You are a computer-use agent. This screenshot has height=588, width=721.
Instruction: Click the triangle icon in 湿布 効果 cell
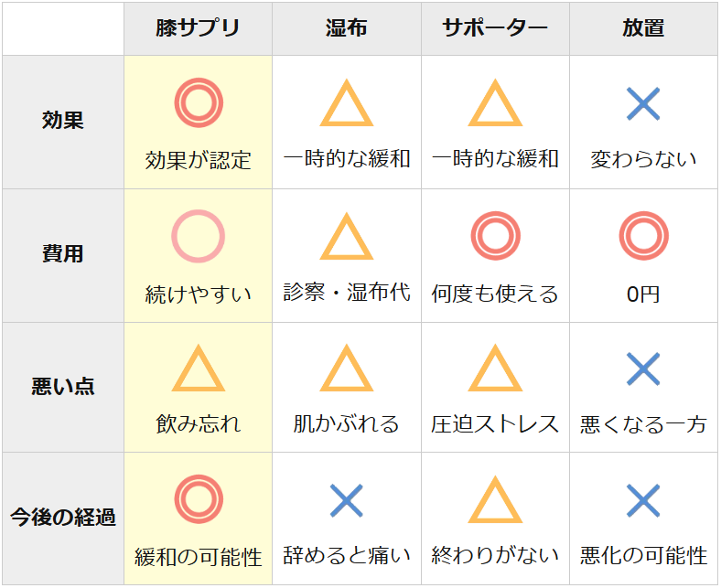(x=347, y=105)
